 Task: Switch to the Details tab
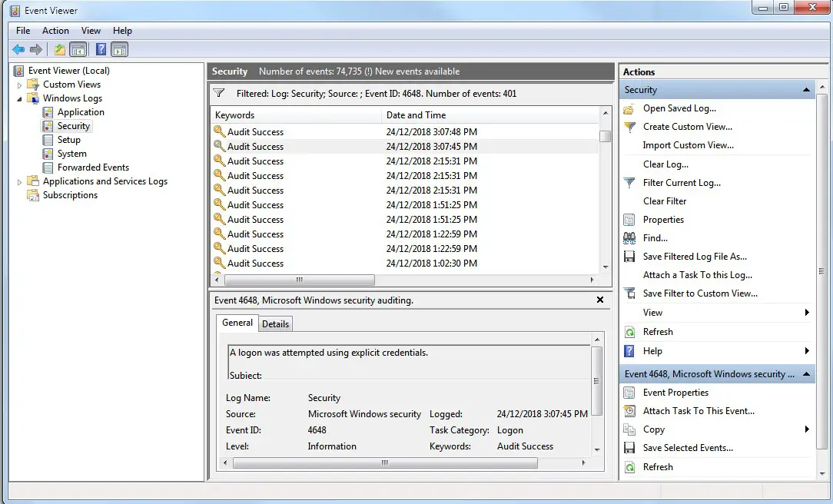coord(275,324)
